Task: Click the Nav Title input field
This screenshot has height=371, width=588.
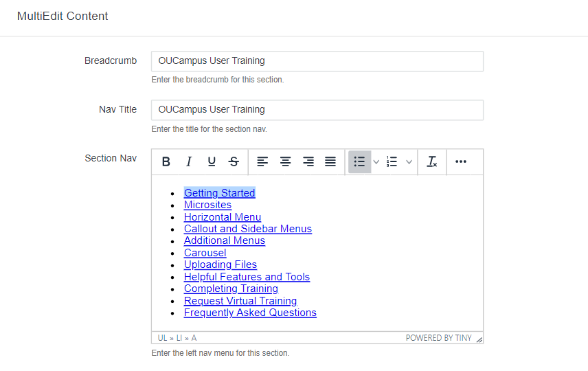Action: [317, 110]
